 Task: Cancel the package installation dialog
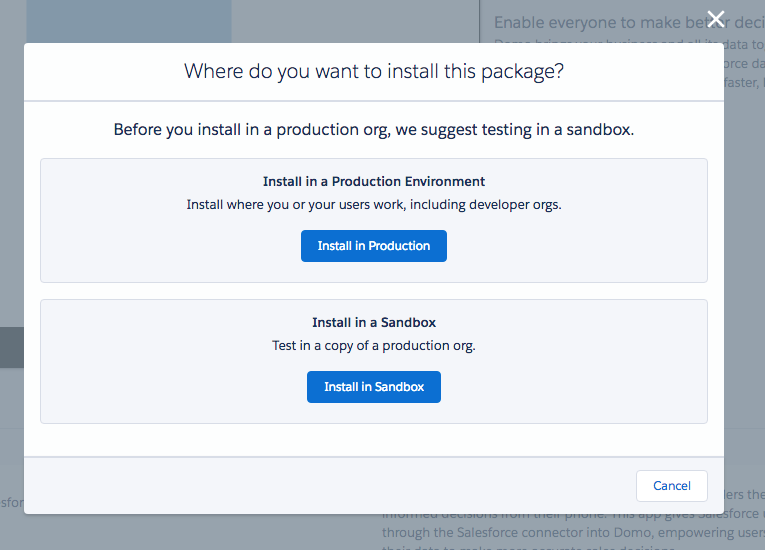(671, 486)
